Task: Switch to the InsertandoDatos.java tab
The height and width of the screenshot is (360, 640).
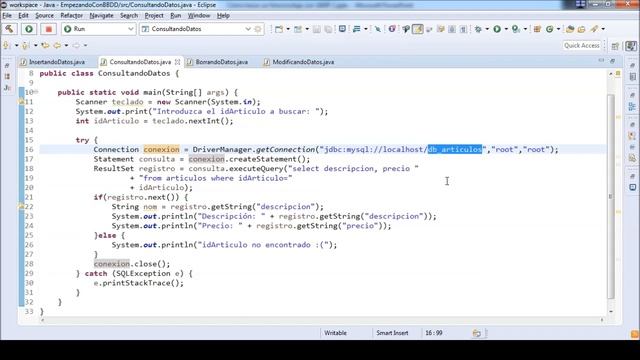Action: pos(57,62)
